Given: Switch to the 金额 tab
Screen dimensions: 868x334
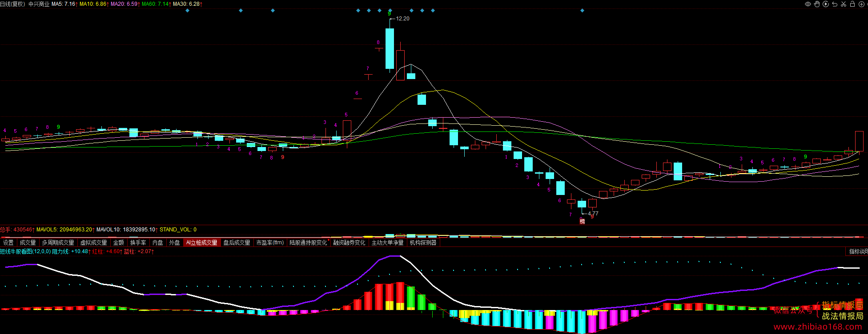Looking at the screenshot, I should pyautogui.click(x=119, y=243).
